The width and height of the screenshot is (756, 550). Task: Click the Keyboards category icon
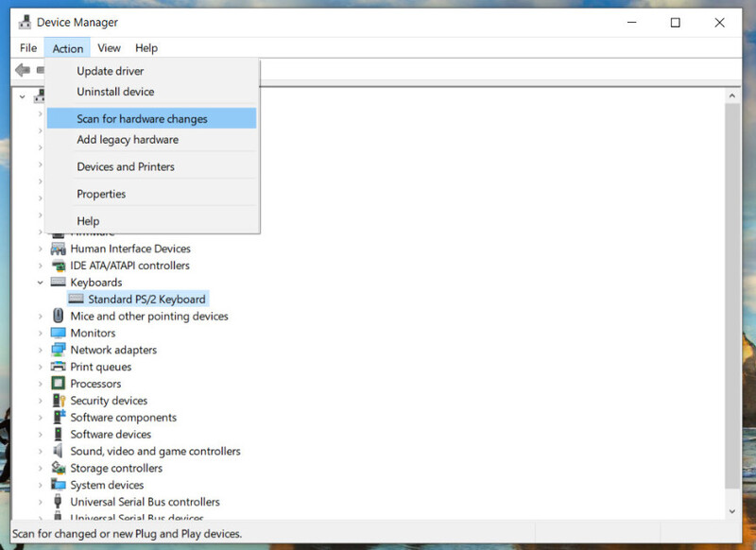click(59, 282)
